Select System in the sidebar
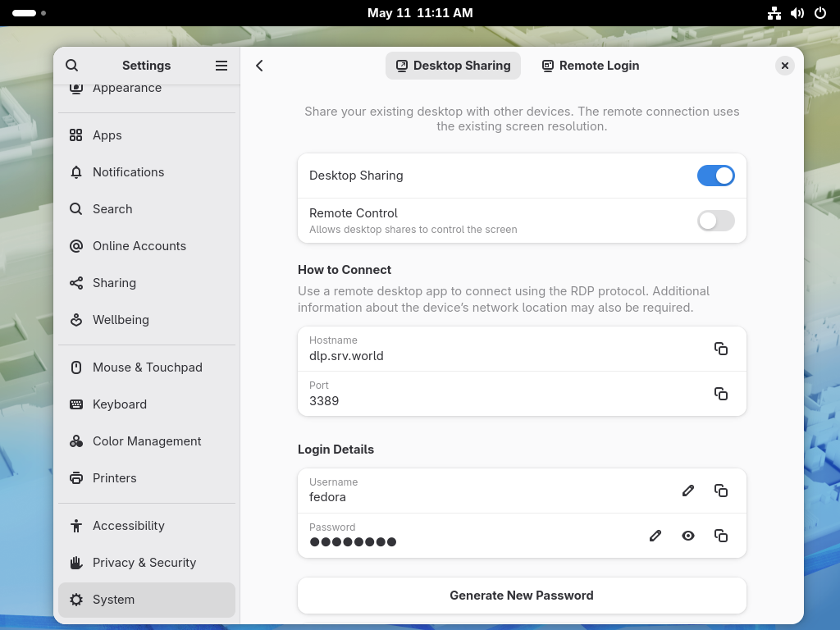The width and height of the screenshot is (840, 630). 147,600
